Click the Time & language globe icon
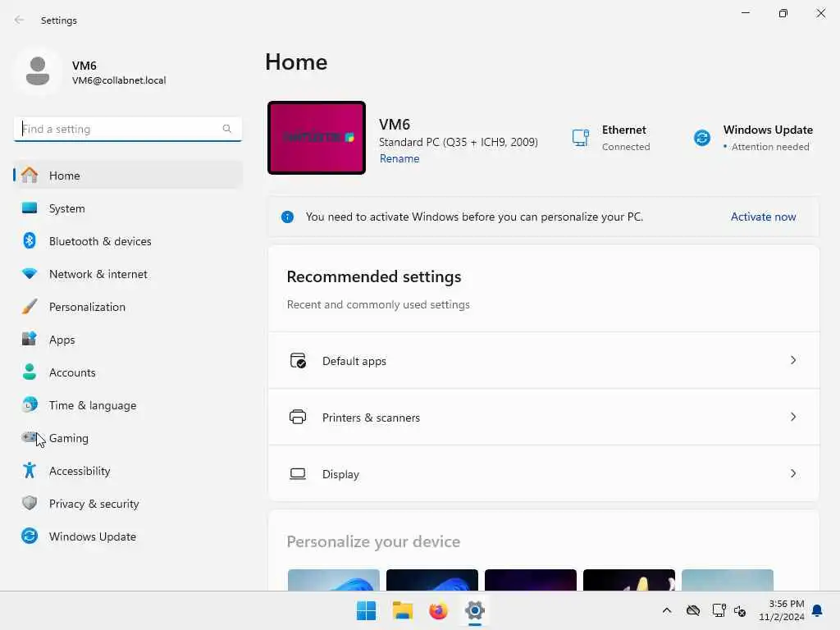The height and width of the screenshot is (630, 840). (30, 404)
